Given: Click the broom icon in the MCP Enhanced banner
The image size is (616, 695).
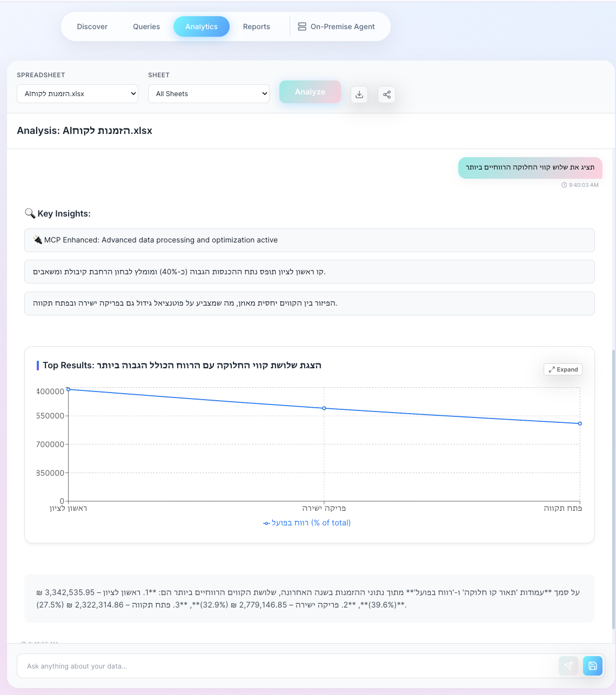Looking at the screenshot, I should tap(37, 239).
